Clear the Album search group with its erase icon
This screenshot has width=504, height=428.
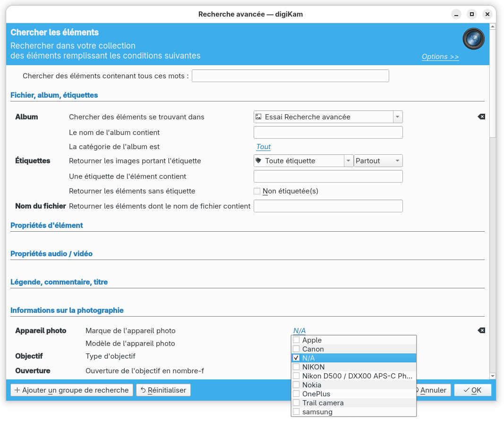tap(481, 117)
